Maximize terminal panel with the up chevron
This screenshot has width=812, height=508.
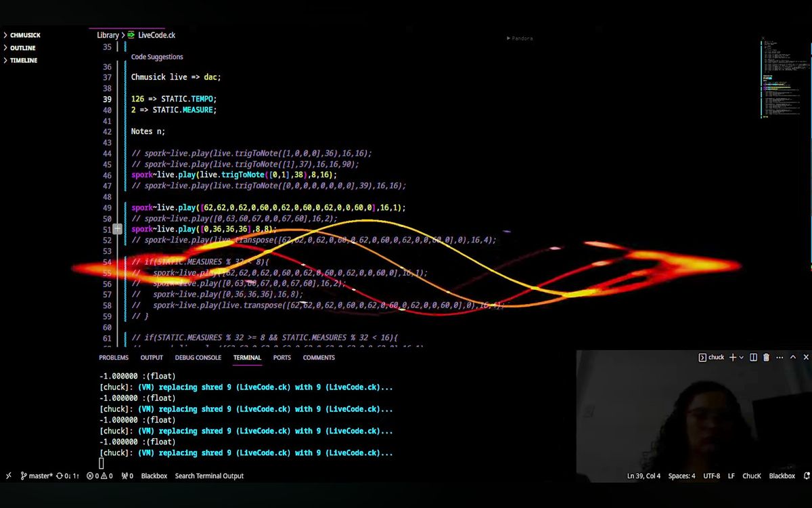tap(793, 357)
